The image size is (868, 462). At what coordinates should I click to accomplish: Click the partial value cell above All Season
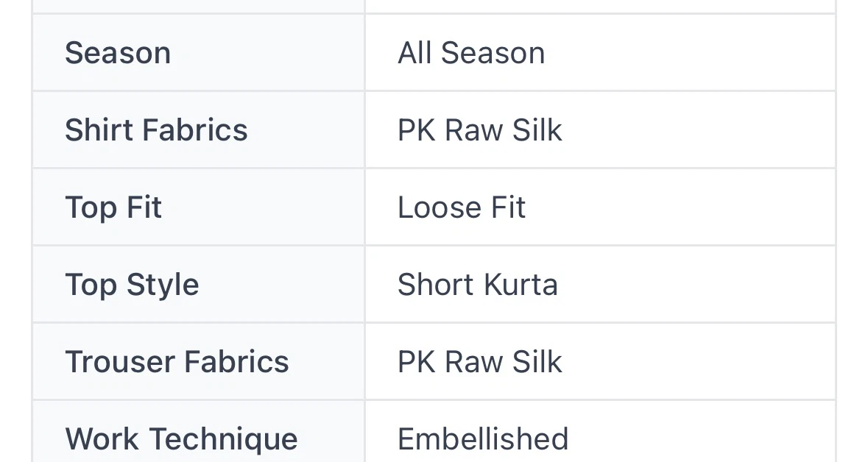(x=600, y=6)
